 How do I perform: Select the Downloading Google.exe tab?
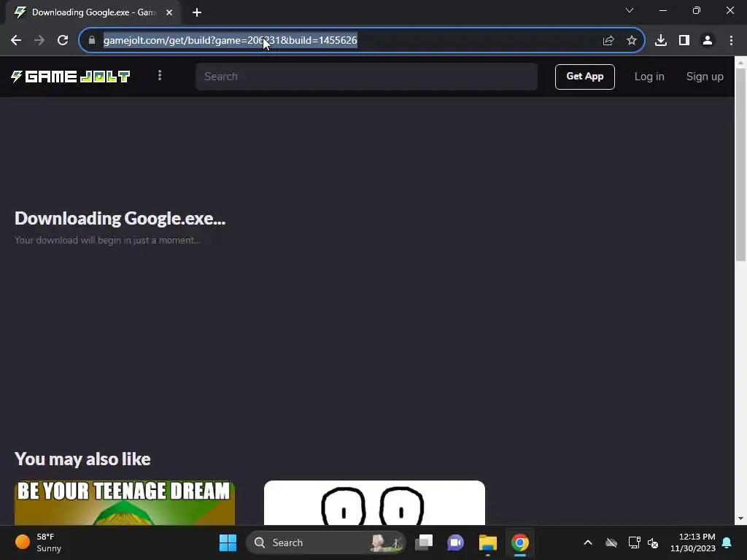pyautogui.click(x=93, y=12)
